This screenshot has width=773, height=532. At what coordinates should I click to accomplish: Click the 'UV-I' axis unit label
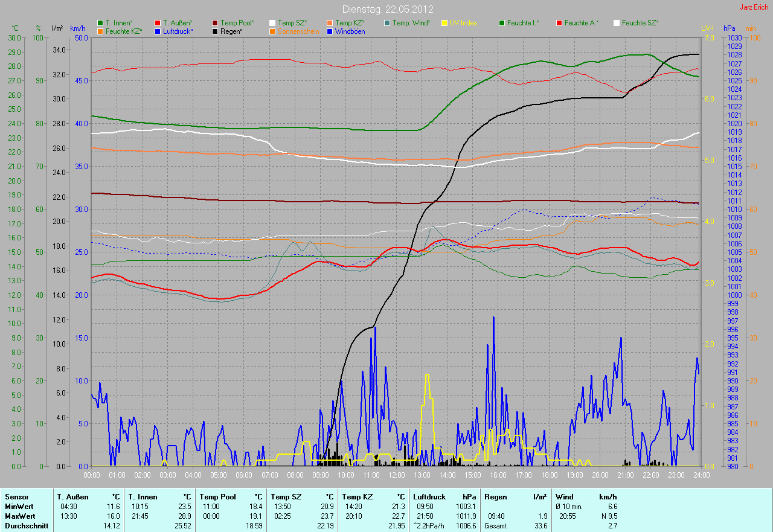(707, 28)
